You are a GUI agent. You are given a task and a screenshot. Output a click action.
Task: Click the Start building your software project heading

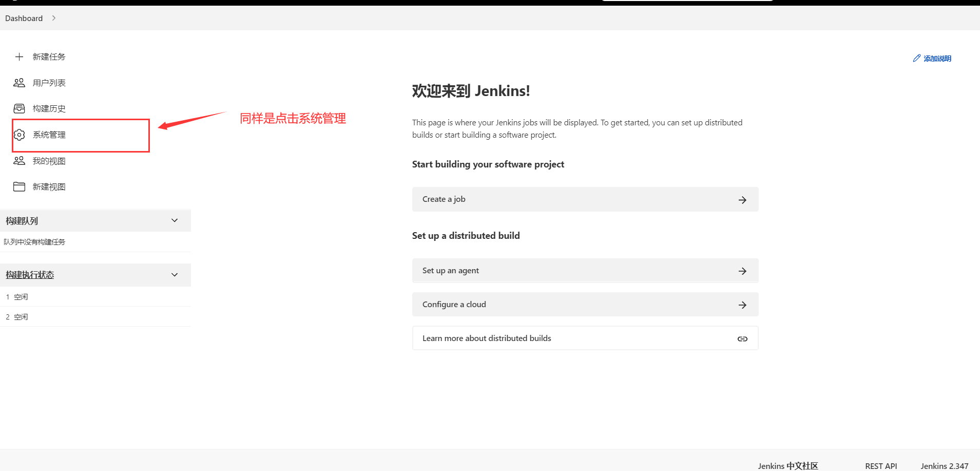click(488, 164)
